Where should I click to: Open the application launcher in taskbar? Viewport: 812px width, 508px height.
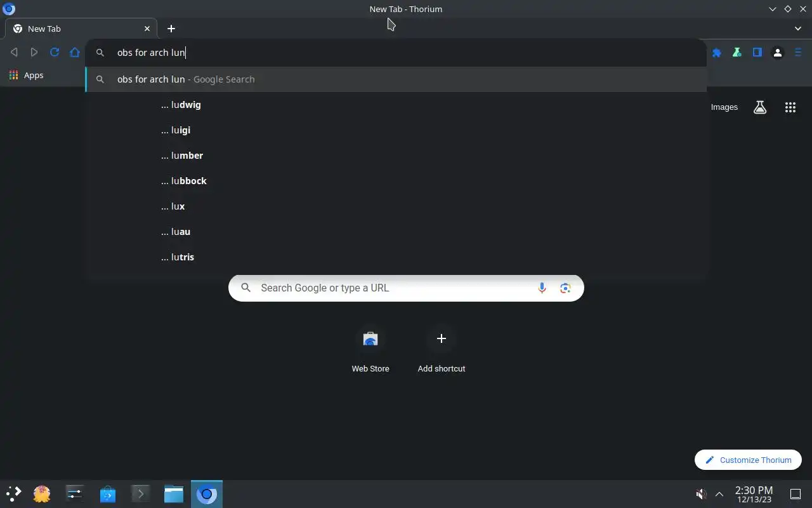(x=14, y=493)
